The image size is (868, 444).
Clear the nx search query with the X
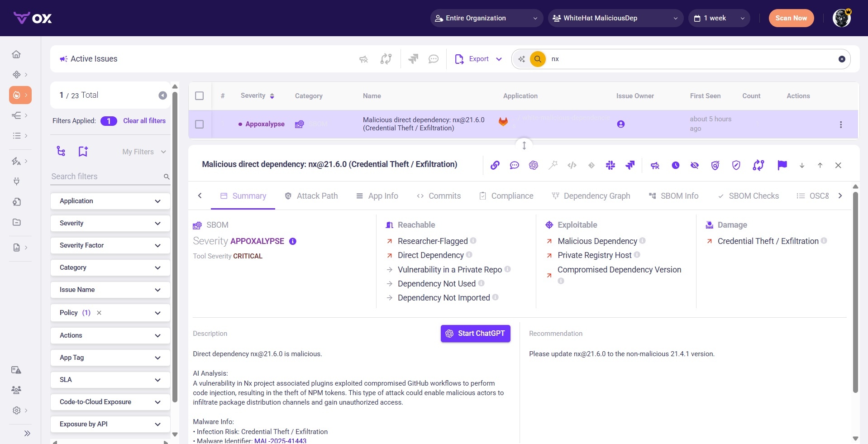tap(841, 59)
